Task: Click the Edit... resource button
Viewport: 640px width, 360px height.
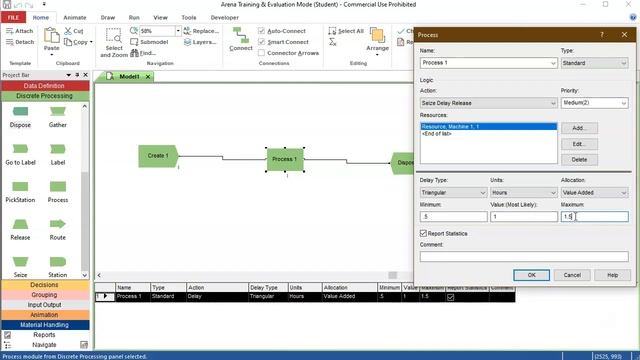Action: pos(579,144)
